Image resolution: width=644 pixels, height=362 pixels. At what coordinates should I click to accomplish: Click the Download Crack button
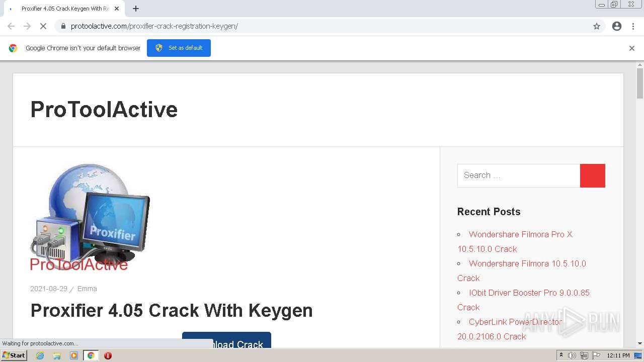pos(226,340)
